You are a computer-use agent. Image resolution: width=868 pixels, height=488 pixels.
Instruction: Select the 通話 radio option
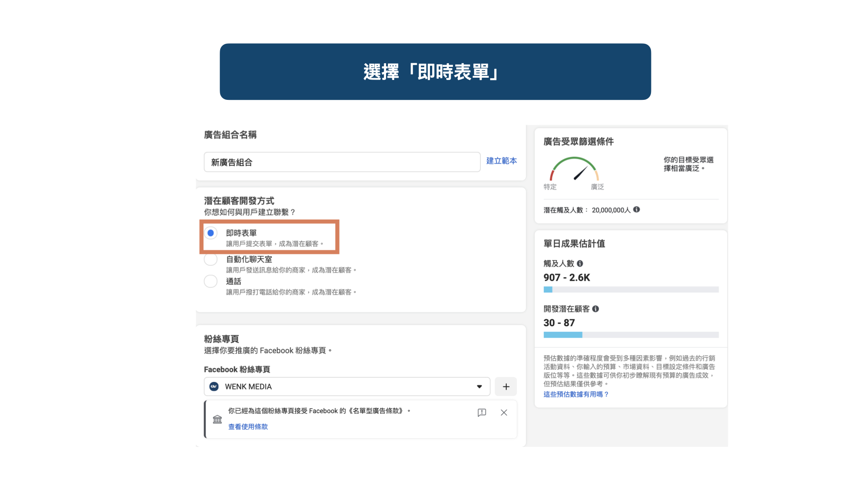211,282
